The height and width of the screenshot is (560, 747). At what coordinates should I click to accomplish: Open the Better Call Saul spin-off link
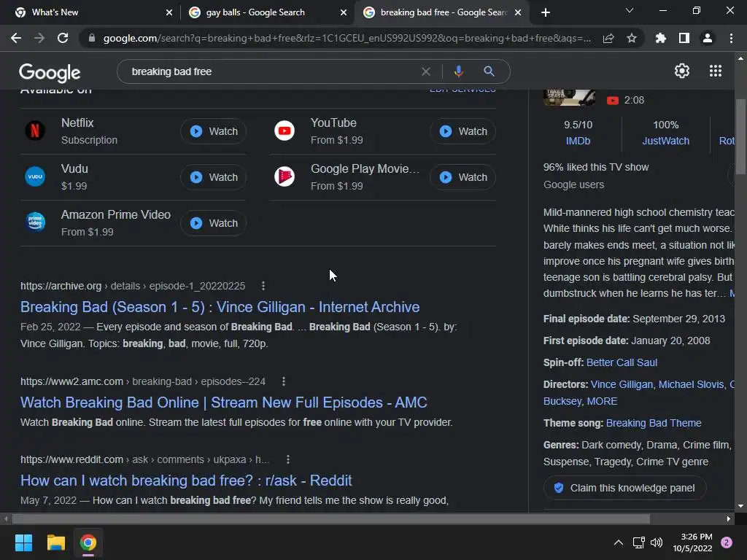(622, 362)
